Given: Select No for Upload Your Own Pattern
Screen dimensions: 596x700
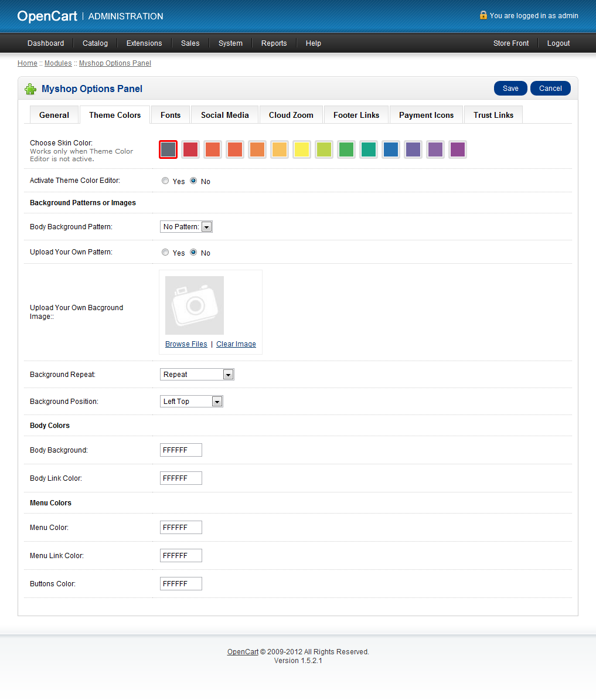Looking at the screenshot, I should [193, 252].
